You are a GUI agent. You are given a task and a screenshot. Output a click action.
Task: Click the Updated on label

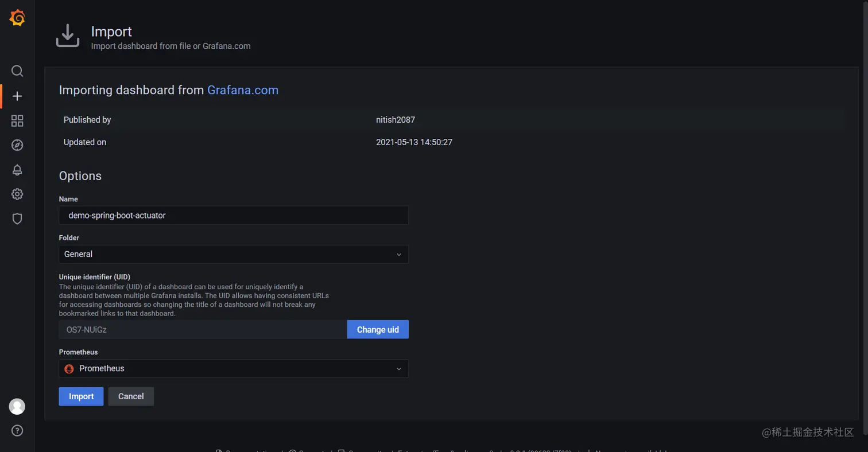[x=85, y=142]
